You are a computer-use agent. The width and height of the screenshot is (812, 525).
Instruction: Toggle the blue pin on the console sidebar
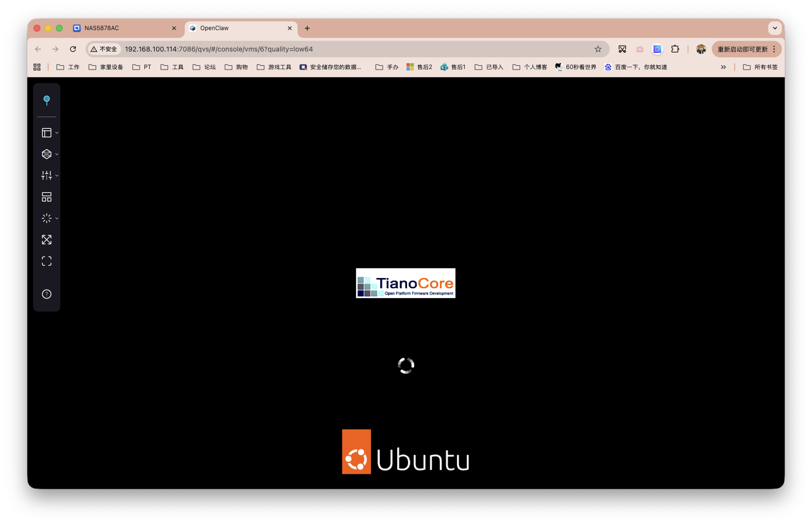coord(47,100)
